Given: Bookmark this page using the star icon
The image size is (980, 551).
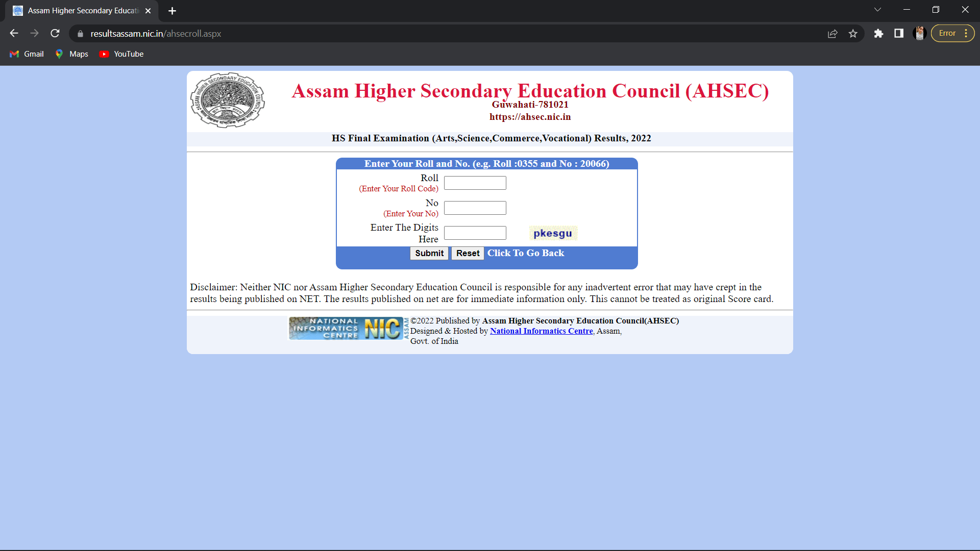Looking at the screenshot, I should 853,33.
